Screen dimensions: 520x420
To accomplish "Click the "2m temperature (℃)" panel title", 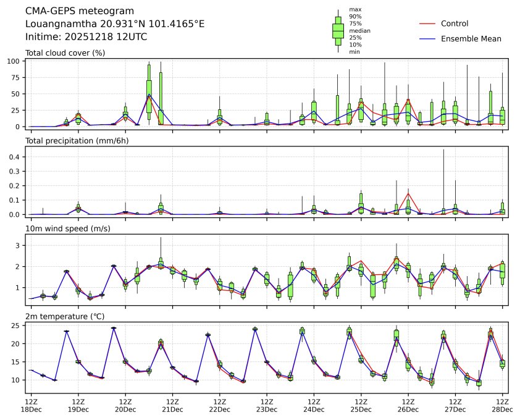I will click(x=64, y=317).
